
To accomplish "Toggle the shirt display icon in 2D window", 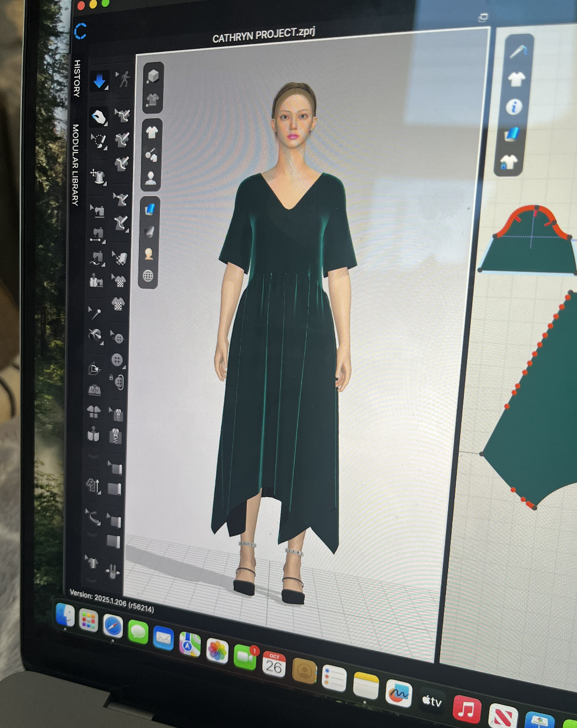I will click(x=516, y=79).
